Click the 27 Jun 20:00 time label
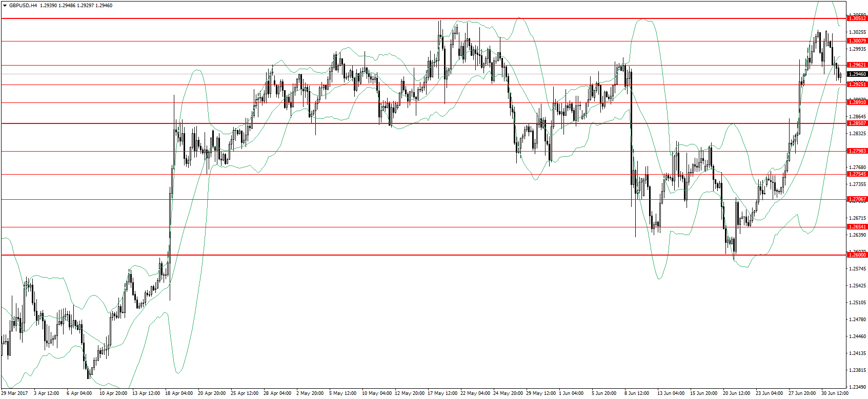 pyautogui.click(x=802, y=394)
